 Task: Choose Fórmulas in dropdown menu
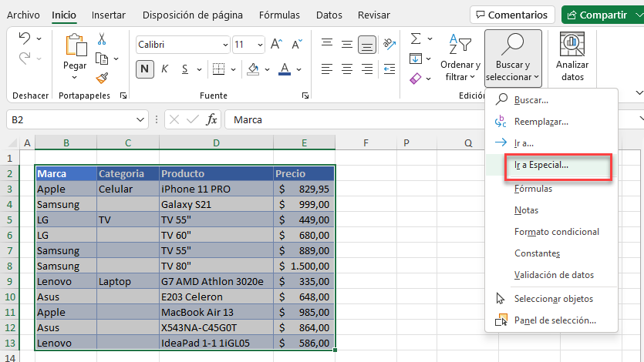(x=551, y=189)
